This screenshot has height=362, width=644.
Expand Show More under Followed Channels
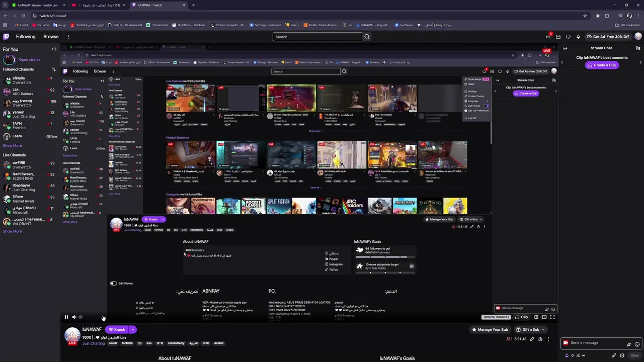(x=12, y=145)
